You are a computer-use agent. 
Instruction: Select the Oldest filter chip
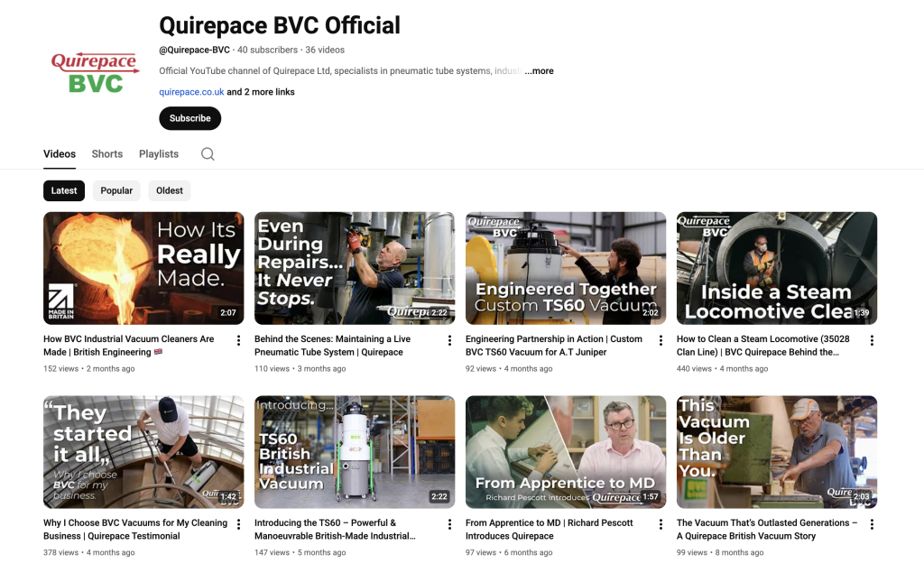click(x=169, y=190)
